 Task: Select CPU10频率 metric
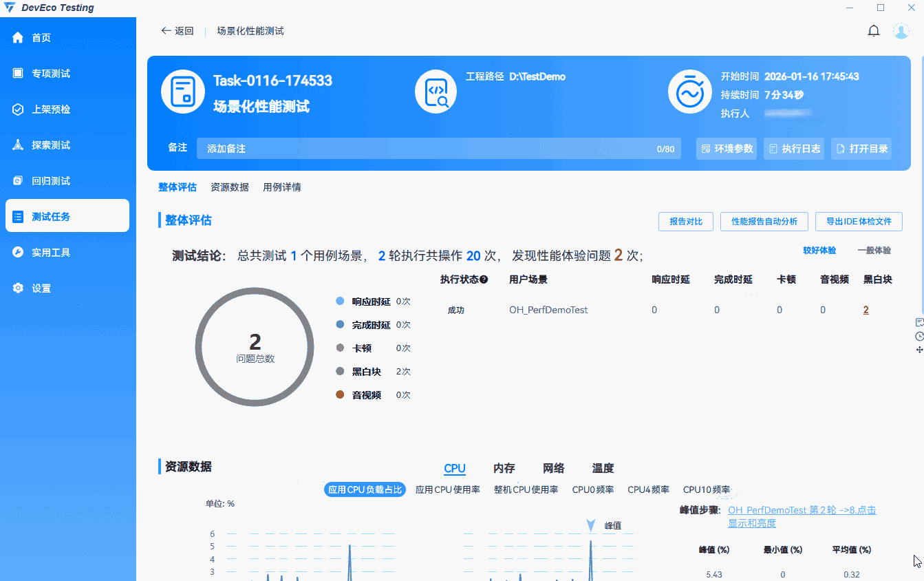tap(707, 490)
